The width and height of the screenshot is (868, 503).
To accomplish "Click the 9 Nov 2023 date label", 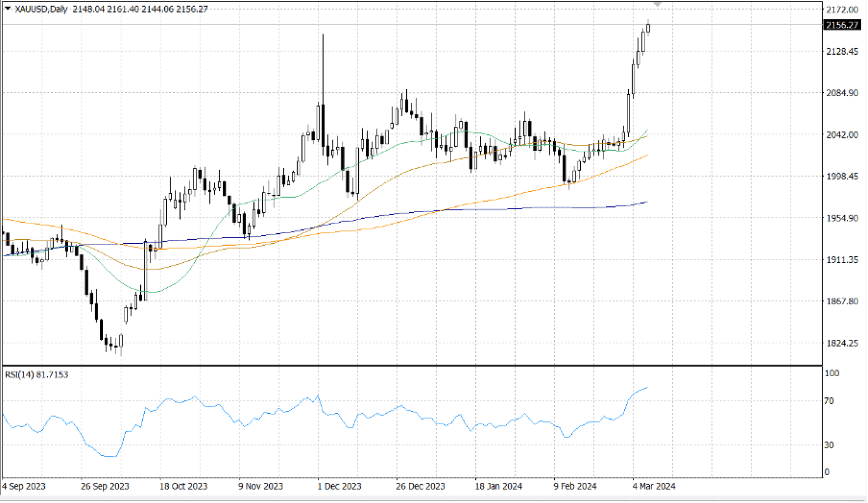I will point(261,486).
